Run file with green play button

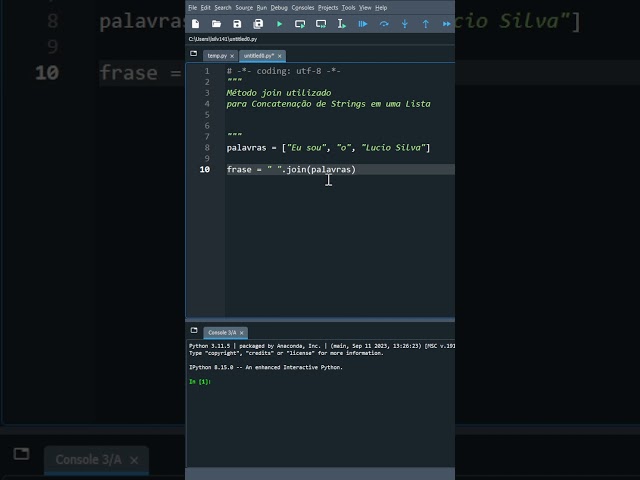(279, 24)
